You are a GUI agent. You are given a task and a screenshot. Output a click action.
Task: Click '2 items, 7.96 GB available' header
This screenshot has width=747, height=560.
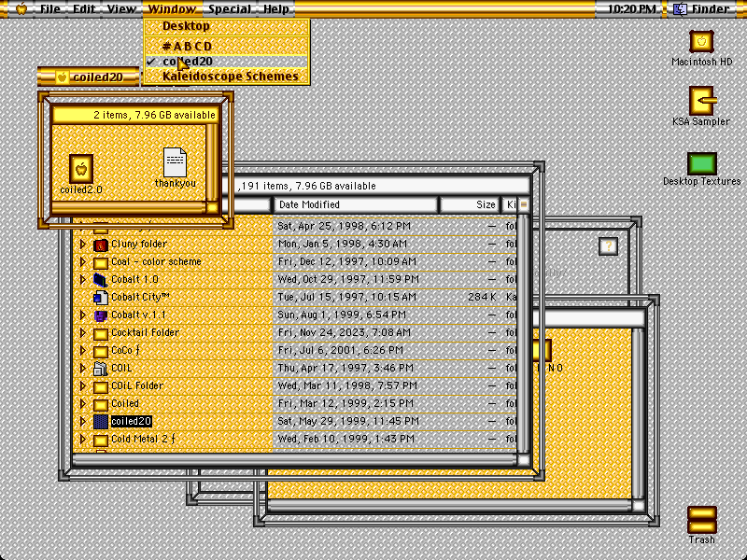point(134,115)
